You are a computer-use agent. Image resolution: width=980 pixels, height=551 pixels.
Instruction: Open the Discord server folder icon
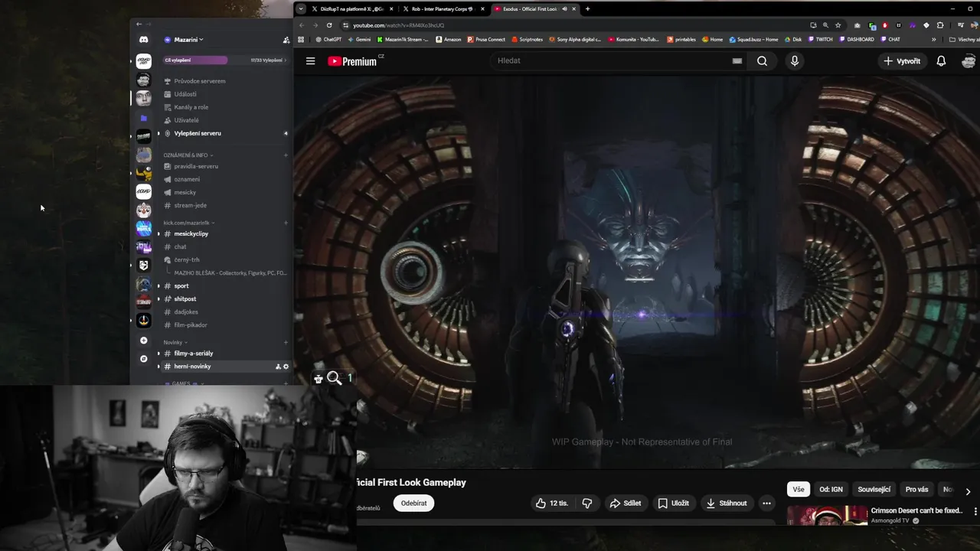(143, 118)
